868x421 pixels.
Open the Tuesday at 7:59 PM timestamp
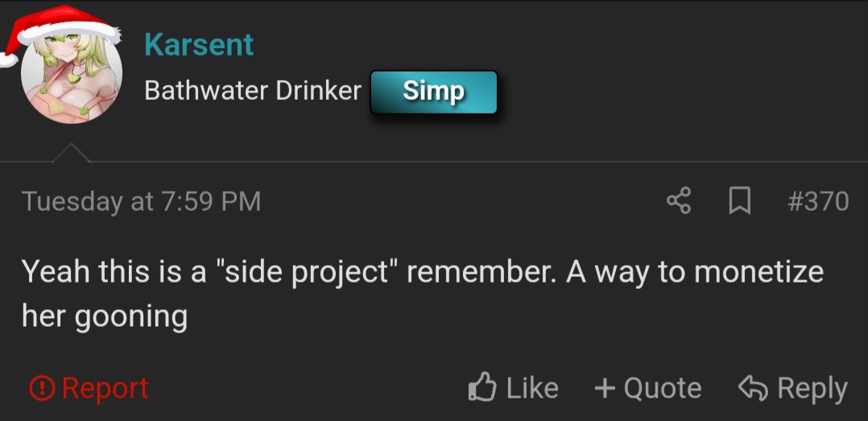tap(141, 201)
